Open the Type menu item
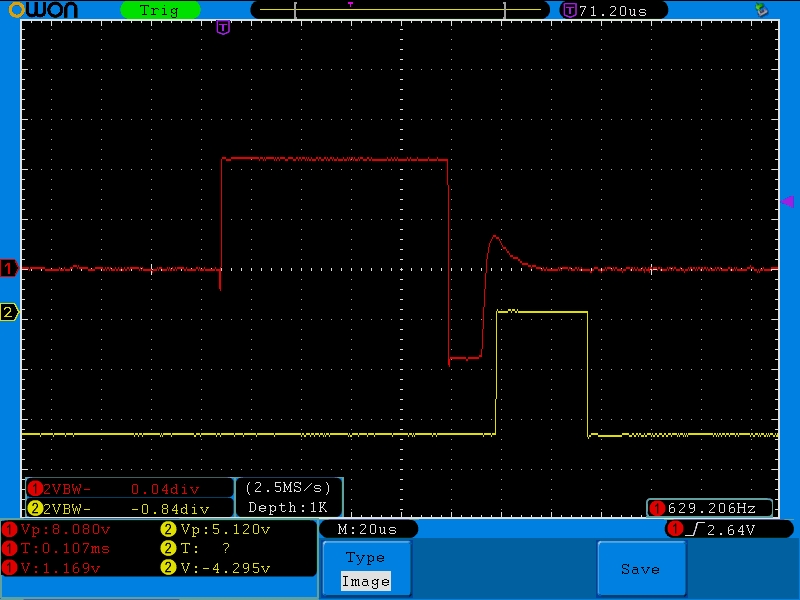This screenshot has height=600, width=800. tap(365, 558)
